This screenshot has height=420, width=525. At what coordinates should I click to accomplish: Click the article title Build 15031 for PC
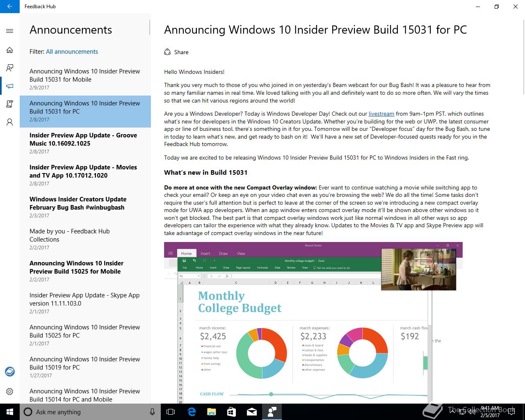point(315,30)
